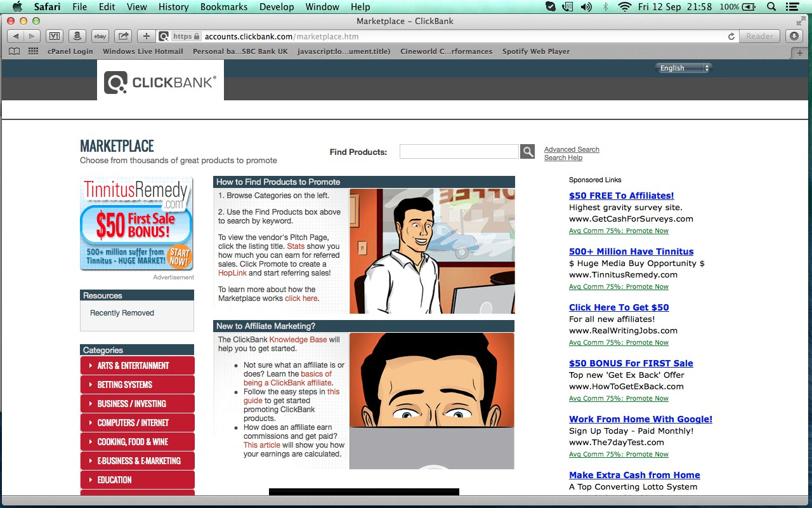Click the Advanced Search link

572,149
